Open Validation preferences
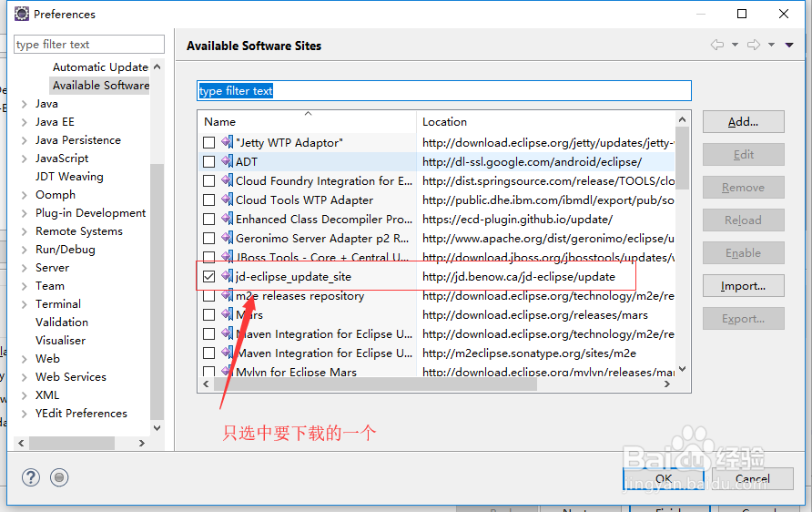812x512 pixels. [x=62, y=322]
